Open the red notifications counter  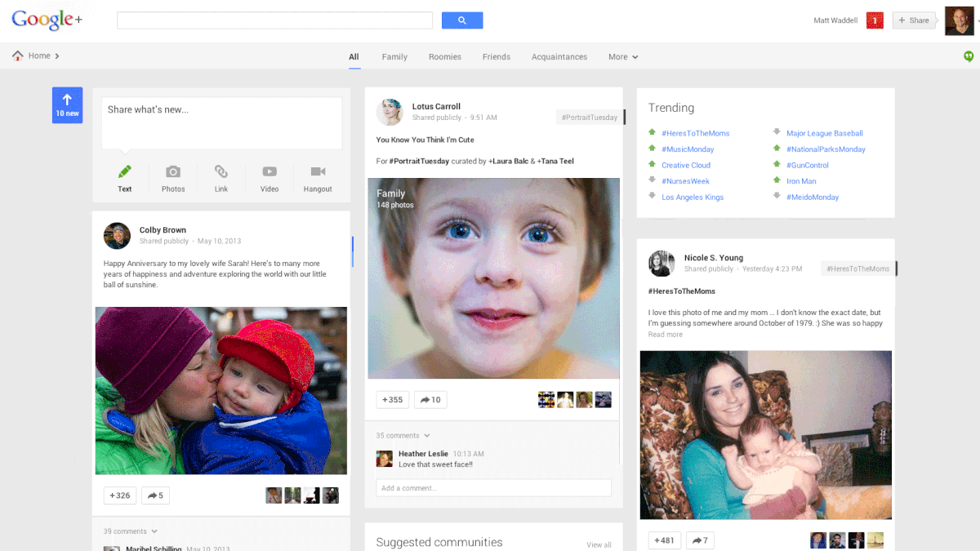(875, 20)
